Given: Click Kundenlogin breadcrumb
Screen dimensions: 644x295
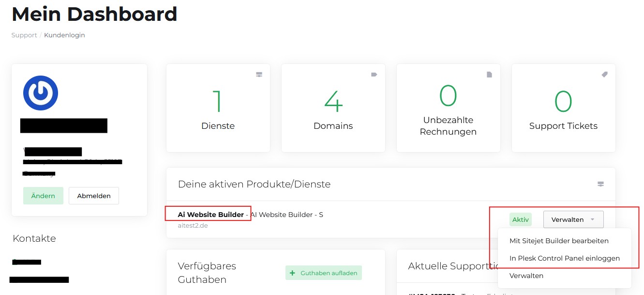Looking at the screenshot, I should 64,35.
